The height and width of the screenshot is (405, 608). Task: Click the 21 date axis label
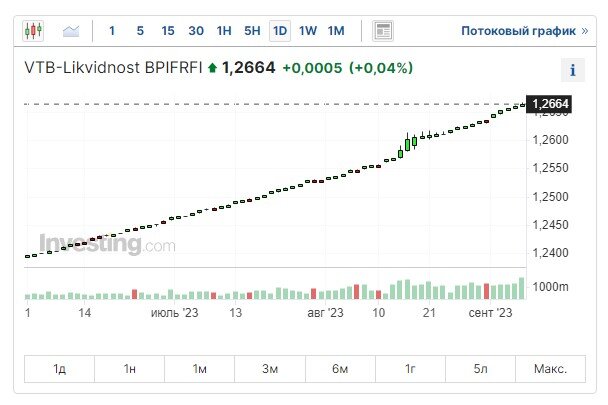tap(429, 313)
